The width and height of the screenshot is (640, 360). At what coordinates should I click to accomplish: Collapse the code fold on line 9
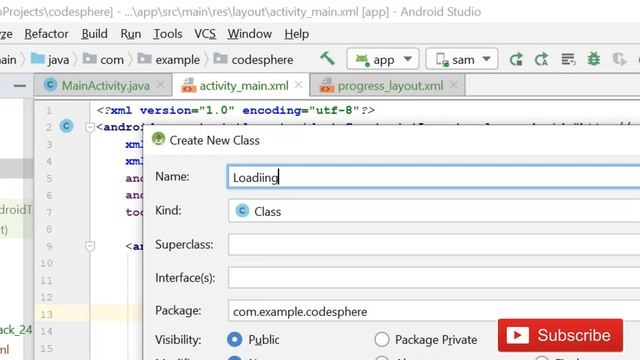pyautogui.click(x=90, y=246)
